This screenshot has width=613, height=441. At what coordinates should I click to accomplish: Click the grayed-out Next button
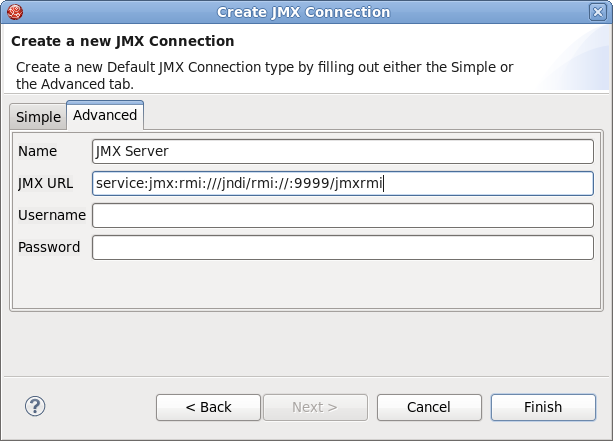[x=314, y=407]
